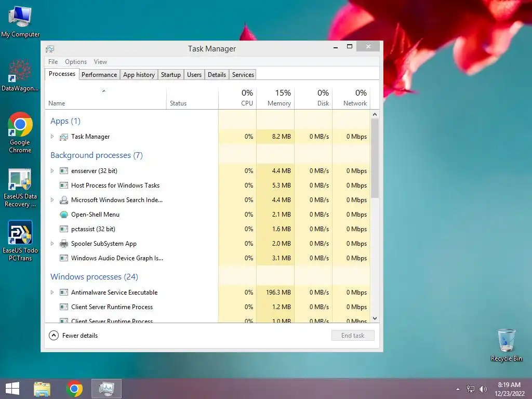The height and width of the screenshot is (399, 532).
Task: Sort by the Name column header
Action: [x=105, y=98]
